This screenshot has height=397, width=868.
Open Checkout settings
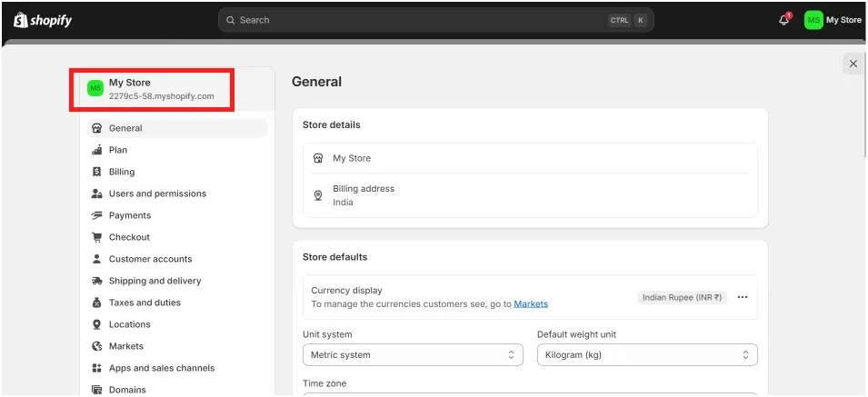(177, 237)
